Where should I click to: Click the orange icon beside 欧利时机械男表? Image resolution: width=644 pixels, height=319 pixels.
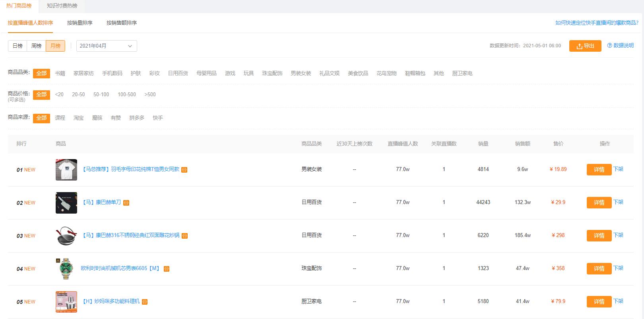click(x=167, y=269)
